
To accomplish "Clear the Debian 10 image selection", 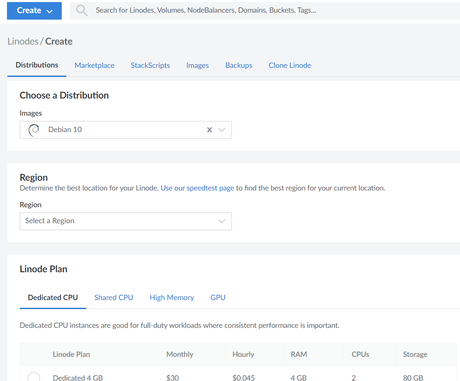I will tap(209, 130).
